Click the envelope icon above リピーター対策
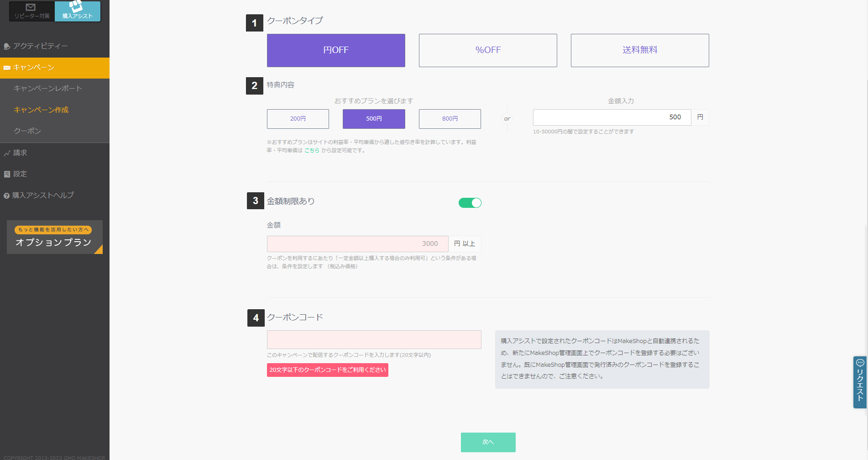The image size is (868, 460). (31, 7)
